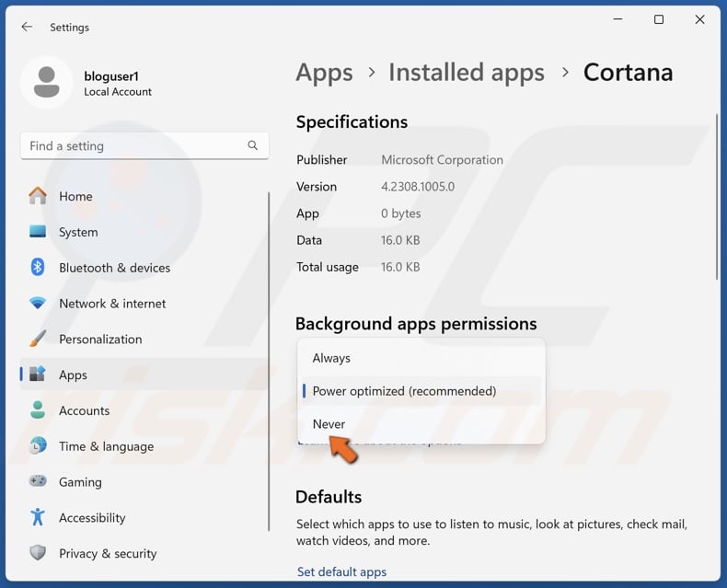Select Always background permission option

pos(331,358)
